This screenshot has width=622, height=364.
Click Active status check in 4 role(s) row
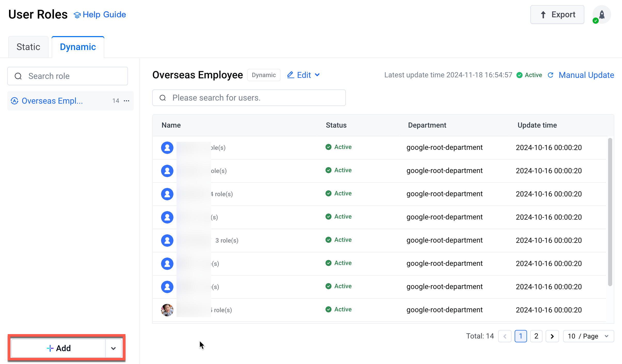pos(329,193)
